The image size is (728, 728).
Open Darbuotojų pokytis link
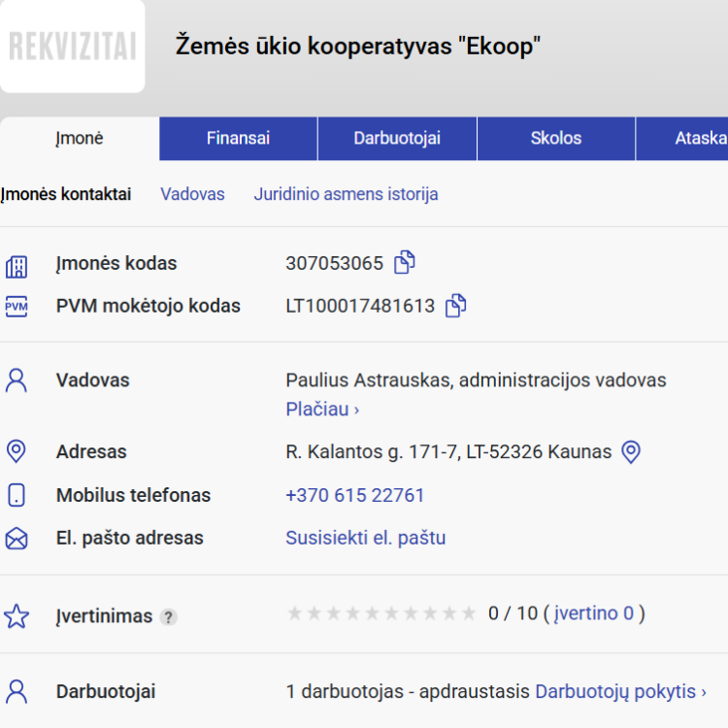click(621, 692)
